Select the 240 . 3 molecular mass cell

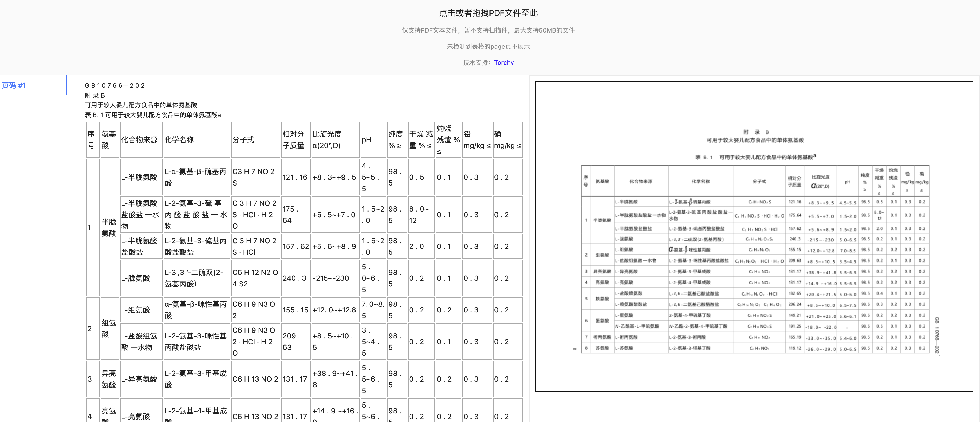[296, 278]
